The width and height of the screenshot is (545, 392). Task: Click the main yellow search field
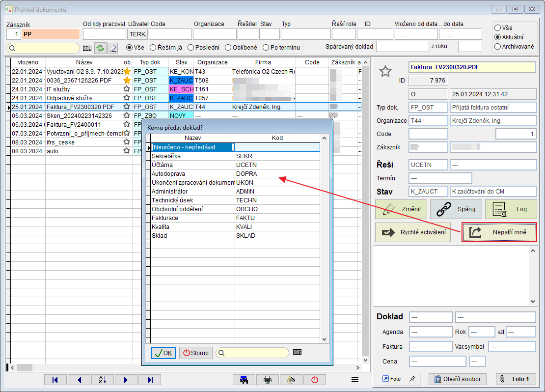pyautogui.click(x=43, y=48)
